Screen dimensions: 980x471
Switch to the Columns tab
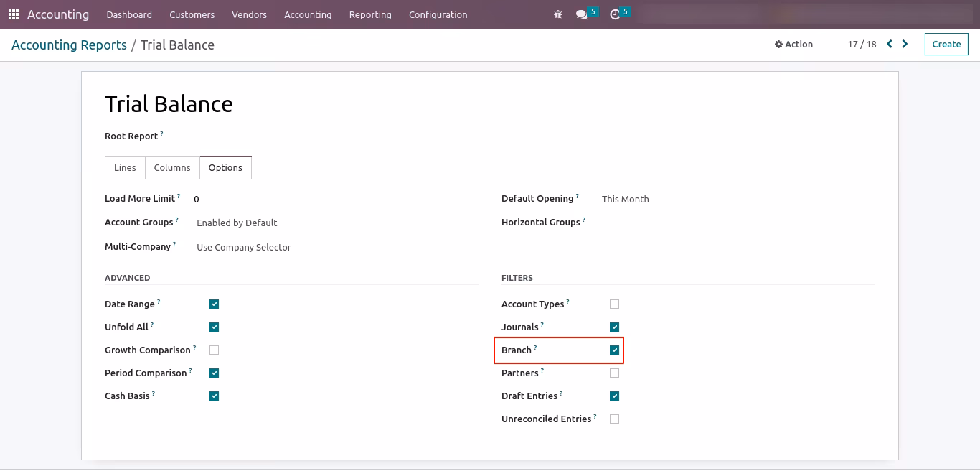(172, 167)
